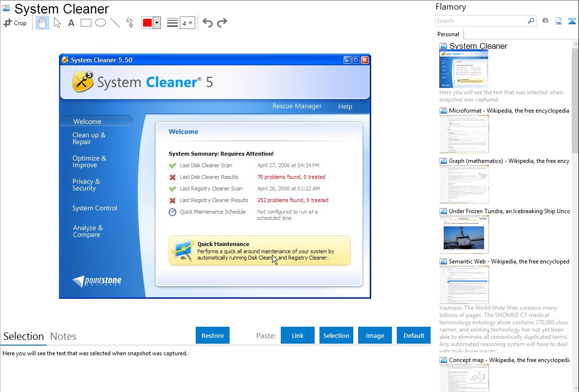Activate the hand pan tool
The width and height of the screenshot is (579, 392).
(42, 23)
